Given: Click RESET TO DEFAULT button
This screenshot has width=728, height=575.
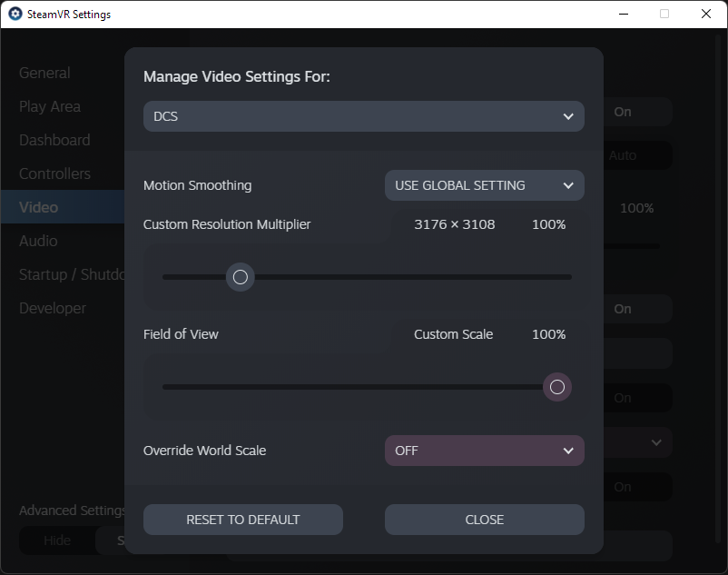Looking at the screenshot, I should pos(243,520).
